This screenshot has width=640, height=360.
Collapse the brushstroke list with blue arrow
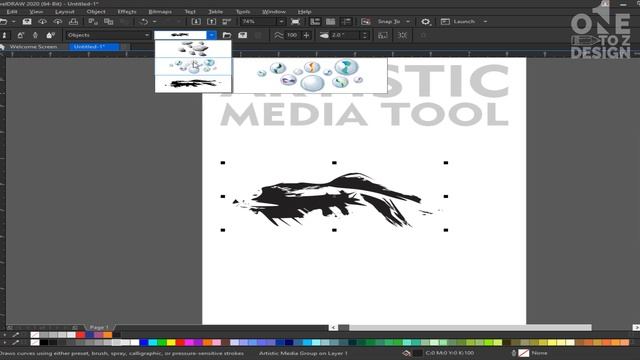(211, 35)
